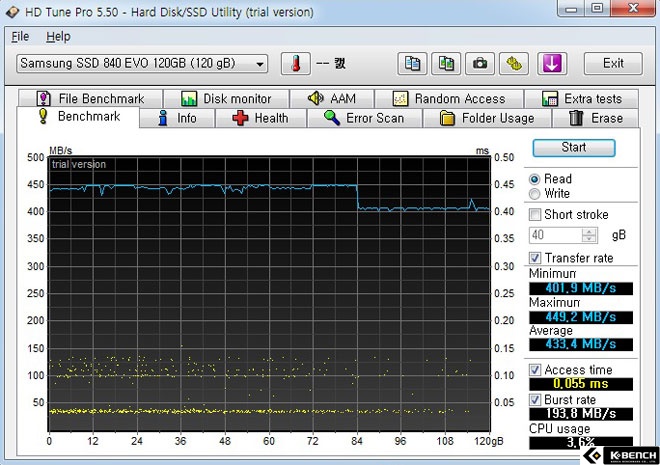660x465 pixels.
Task: Open the AAM tab
Action: click(332, 98)
